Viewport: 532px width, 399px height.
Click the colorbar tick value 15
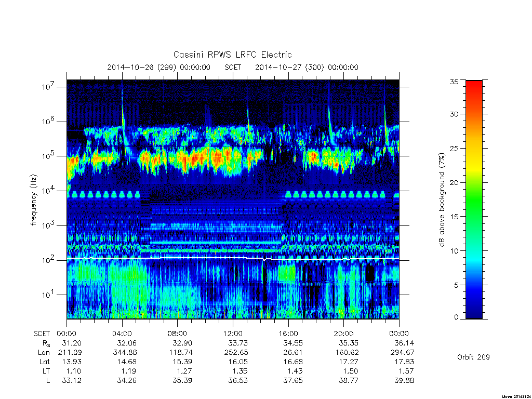[x=454, y=217]
